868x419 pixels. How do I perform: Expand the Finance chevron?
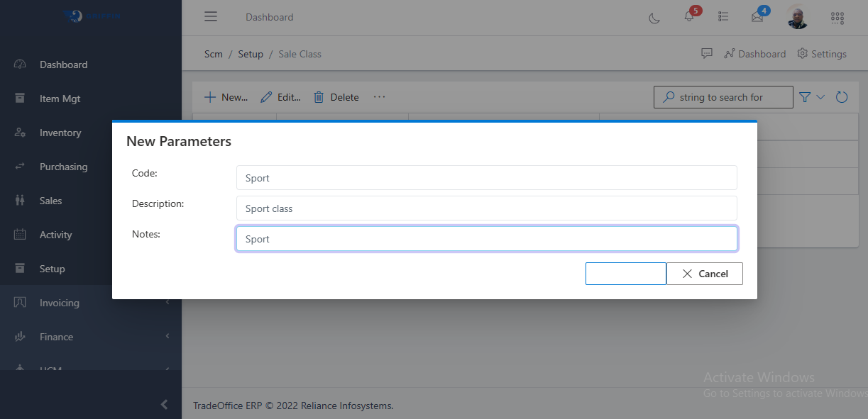coord(167,336)
